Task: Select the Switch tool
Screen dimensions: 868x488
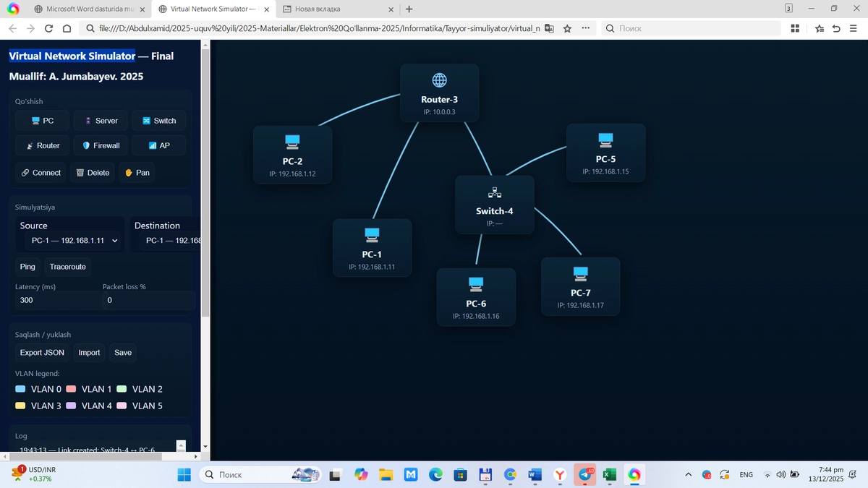Action: [159, 120]
